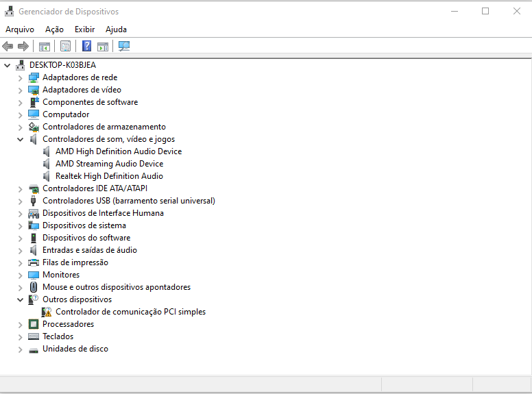Image resolution: width=532 pixels, height=394 pixels.
Task: Open the Properties toolbar icon
Action: pos(66,46)
